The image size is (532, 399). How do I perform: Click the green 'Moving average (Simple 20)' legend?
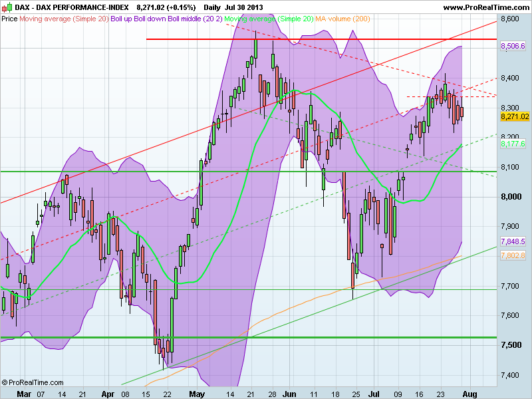(269, 19)
